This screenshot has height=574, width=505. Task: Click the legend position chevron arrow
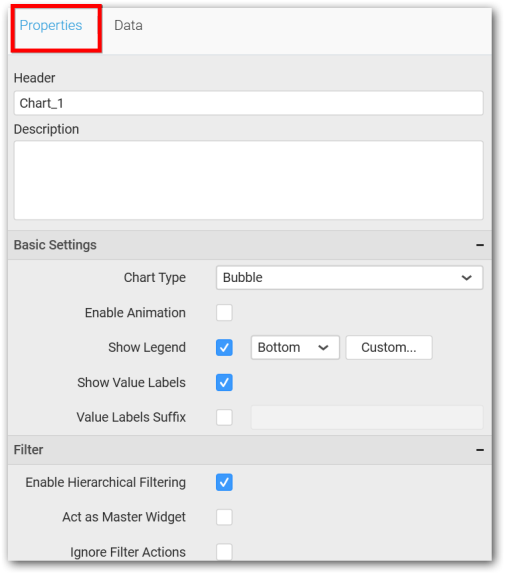click(x=323, y=347)
